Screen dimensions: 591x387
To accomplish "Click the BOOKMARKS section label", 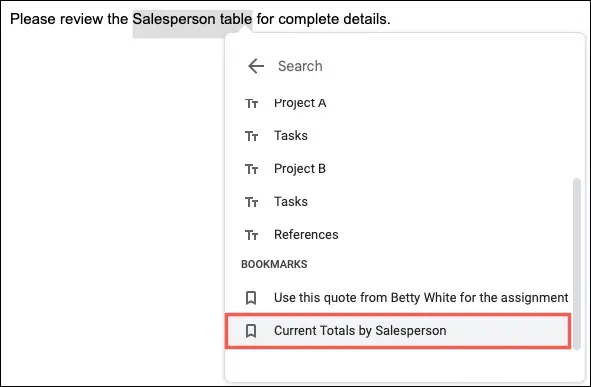I will 274,264.
